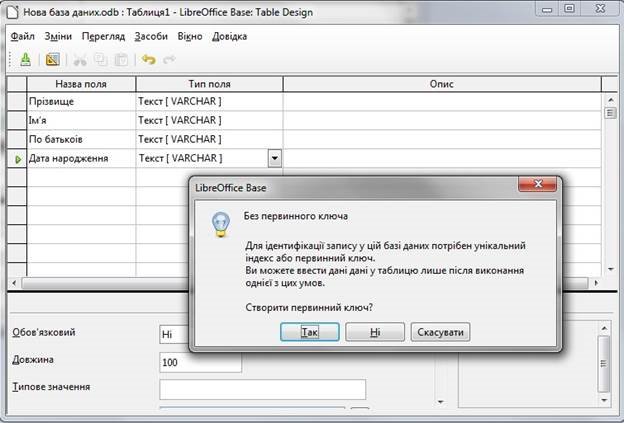The image size is (624, 423).
Task: Decline primary key with Ні button
Action: (375, 332)
